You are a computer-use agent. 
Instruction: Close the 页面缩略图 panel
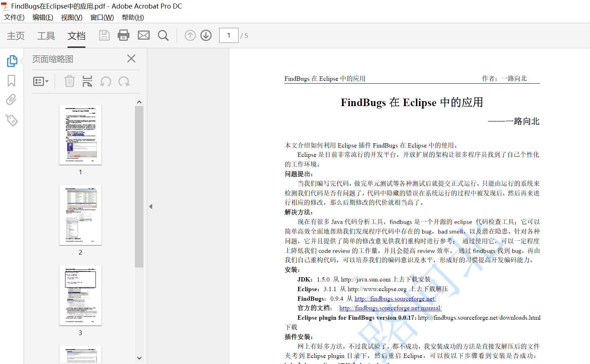(131, 59)
